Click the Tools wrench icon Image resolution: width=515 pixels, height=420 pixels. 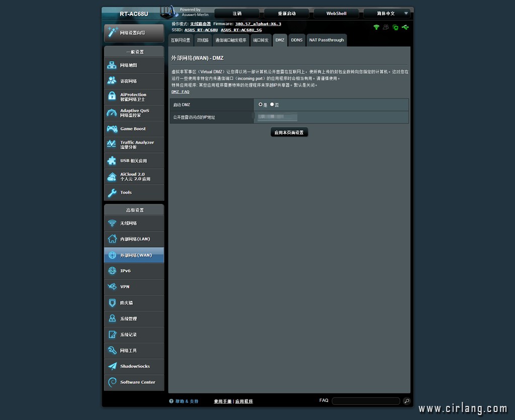112,192
